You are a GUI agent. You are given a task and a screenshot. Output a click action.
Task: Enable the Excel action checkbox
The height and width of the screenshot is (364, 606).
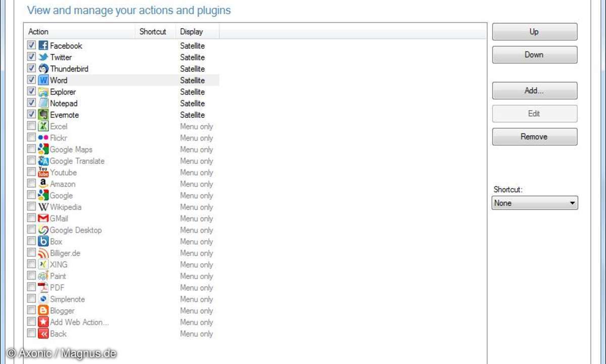pos(31,126)
